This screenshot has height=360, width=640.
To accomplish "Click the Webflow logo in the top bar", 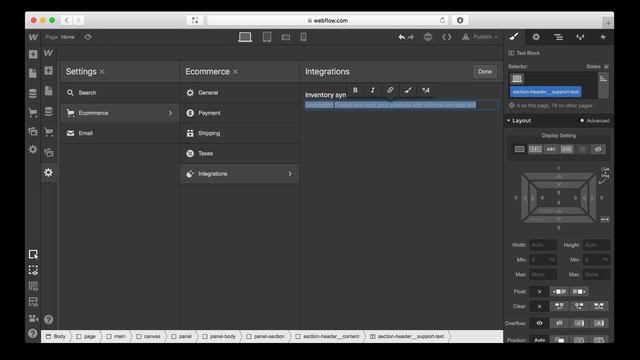I will (x=33, y=37).
